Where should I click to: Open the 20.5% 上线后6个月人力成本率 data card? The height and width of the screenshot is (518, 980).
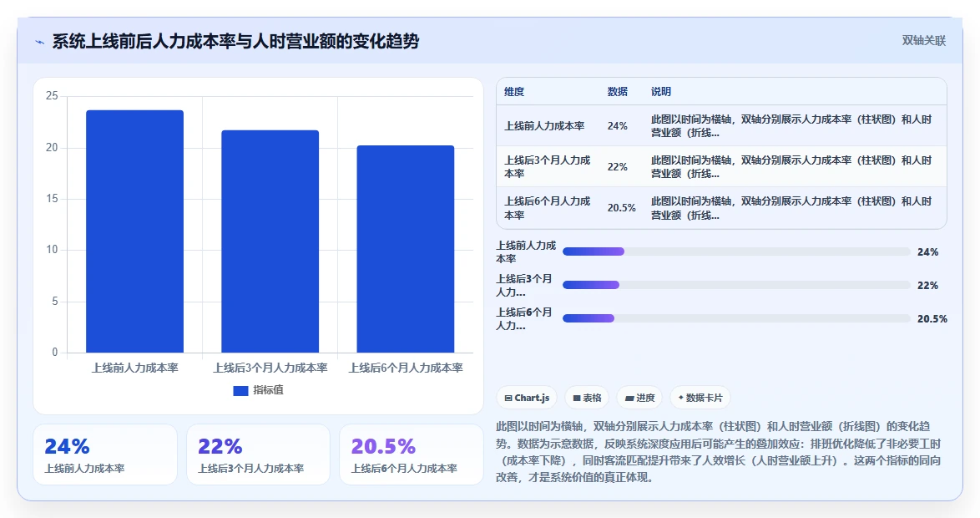(x=412, y=455)
